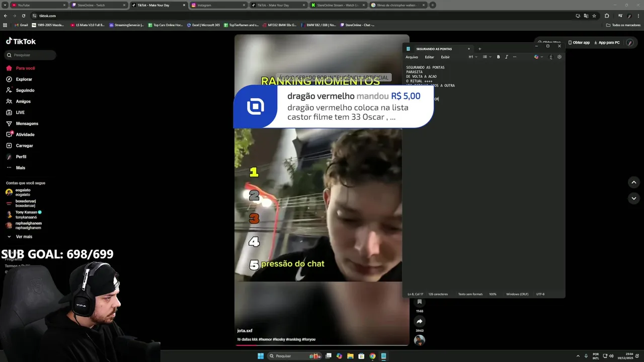Bookmark this page with star icon
This screenshot has width=644, height=362.
tap(594, 16)
